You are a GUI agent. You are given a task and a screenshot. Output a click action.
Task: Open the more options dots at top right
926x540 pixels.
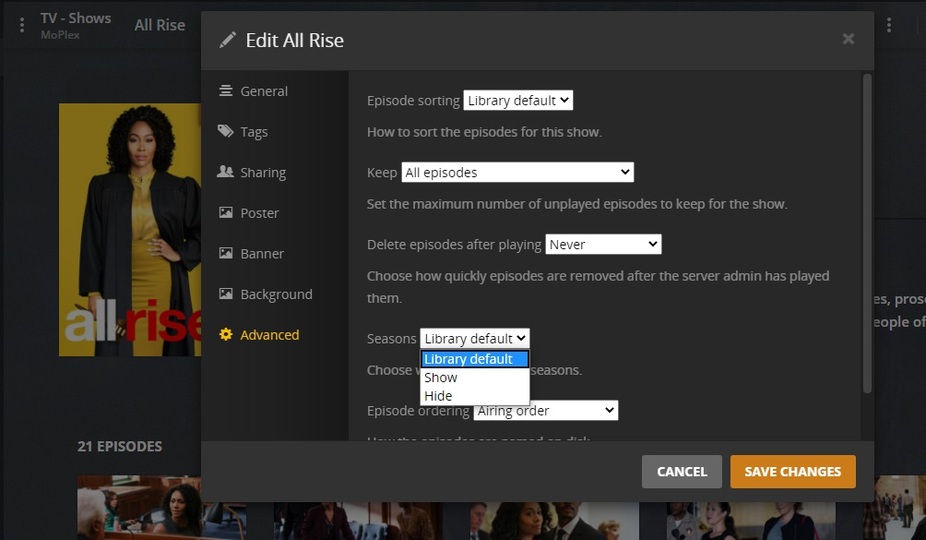889,25
